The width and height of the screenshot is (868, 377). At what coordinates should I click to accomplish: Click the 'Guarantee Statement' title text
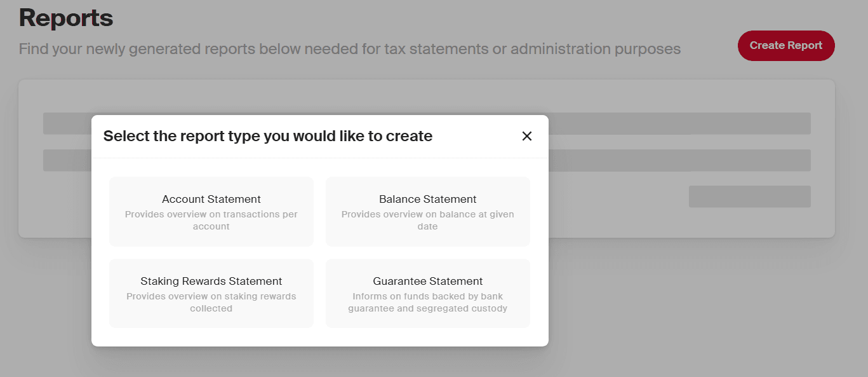click(427, 281)
